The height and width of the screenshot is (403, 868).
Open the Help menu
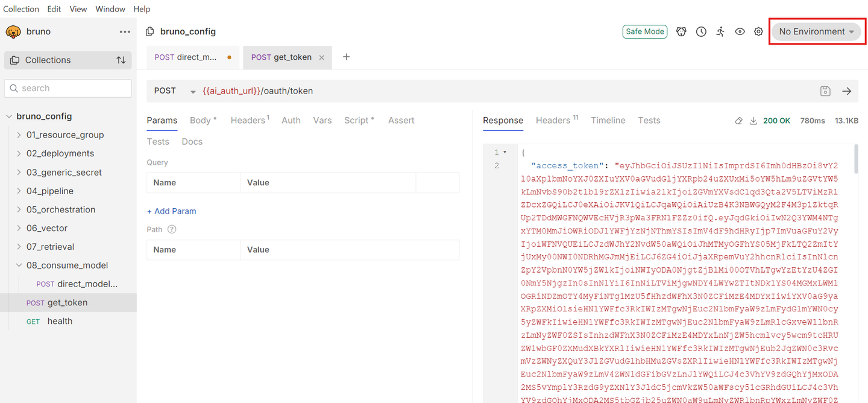pyautogui.click(x=142, y=9)
